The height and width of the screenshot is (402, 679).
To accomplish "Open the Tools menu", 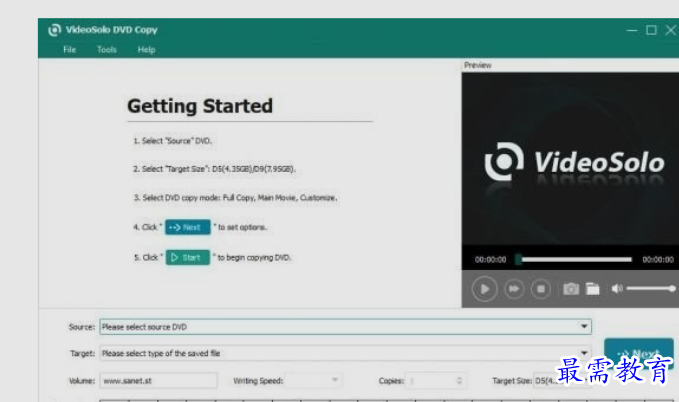I will 107,50.
